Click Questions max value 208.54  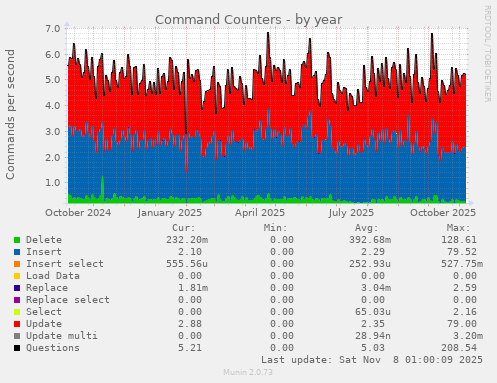[x=459, y=348]
